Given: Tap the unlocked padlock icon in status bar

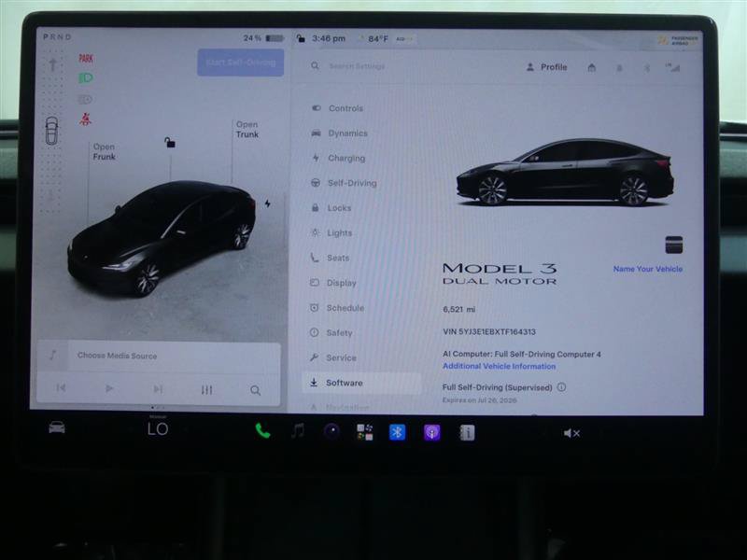Looking at the screenshot, I should coord(301,38).
